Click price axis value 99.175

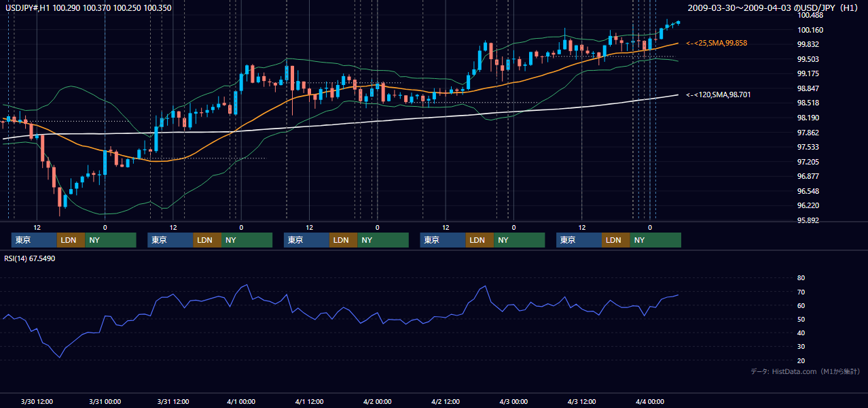point(808,73)
